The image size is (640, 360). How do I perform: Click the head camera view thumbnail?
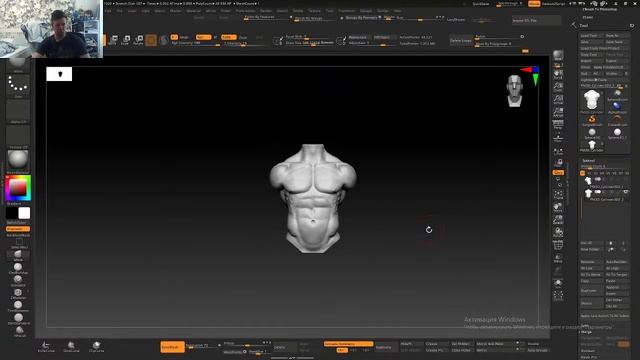[x=515, y=91]
